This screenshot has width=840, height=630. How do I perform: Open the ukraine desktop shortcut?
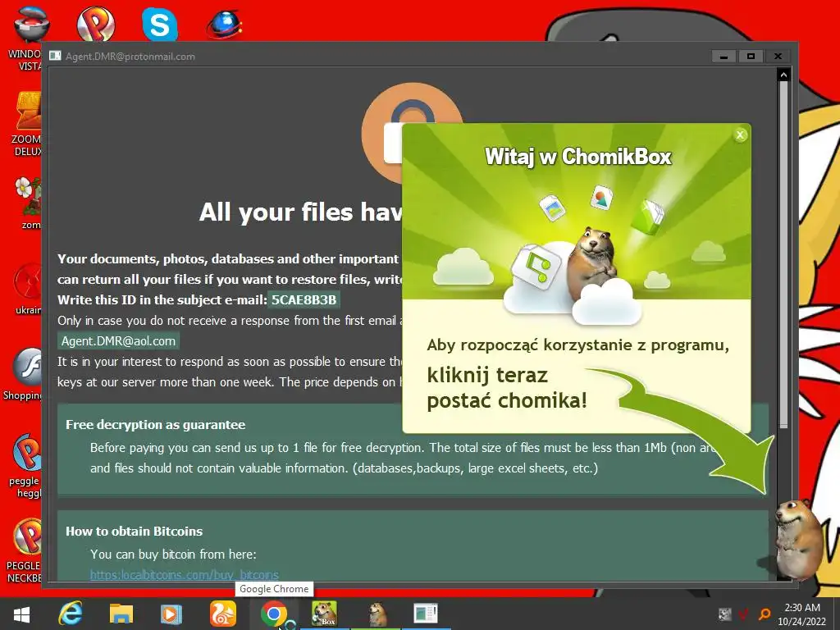(28, 290)
